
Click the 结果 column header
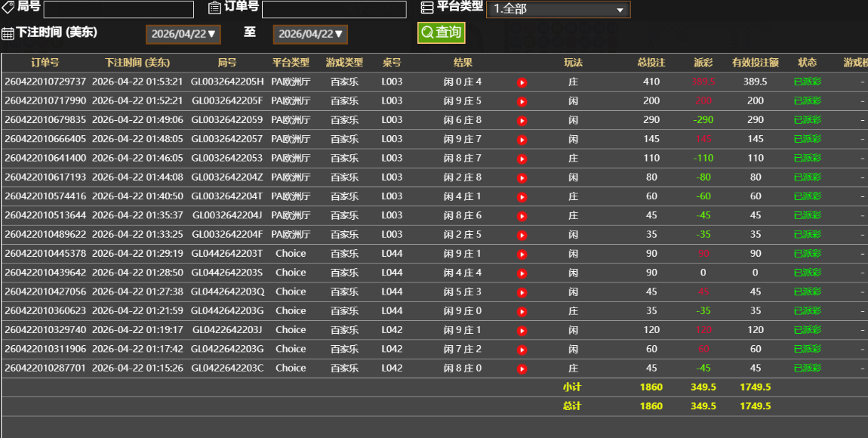463,63
